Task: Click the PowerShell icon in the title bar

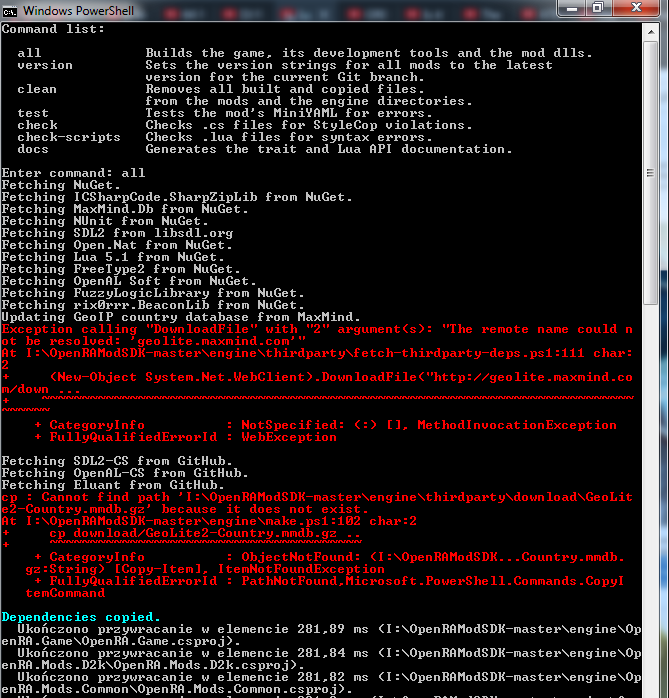Action: coord(11,9)
